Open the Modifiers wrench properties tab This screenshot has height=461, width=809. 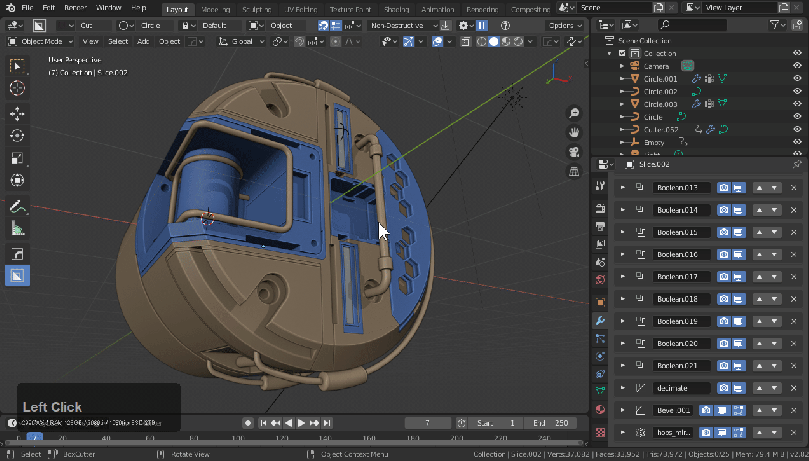coord(600,321)
